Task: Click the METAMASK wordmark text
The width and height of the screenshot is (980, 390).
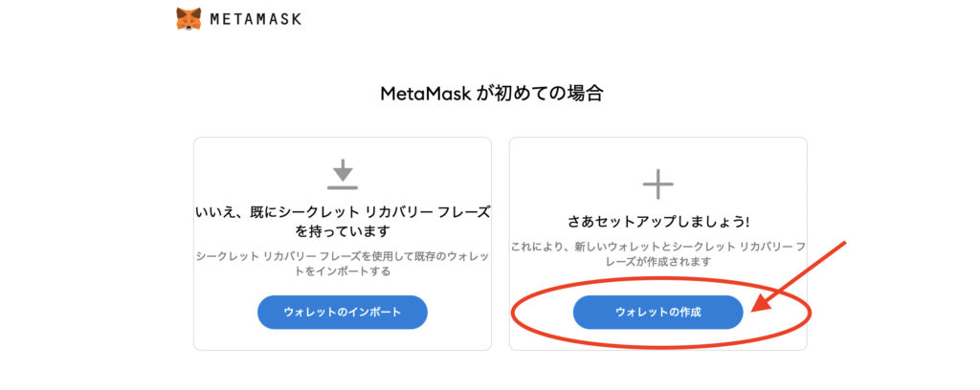Action: point(256,19)
